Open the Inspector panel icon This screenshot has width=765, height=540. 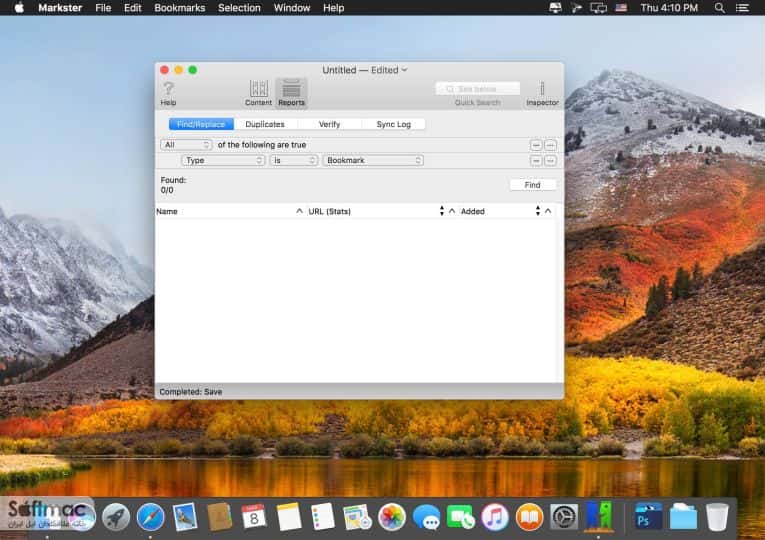[x=542, y=93]
